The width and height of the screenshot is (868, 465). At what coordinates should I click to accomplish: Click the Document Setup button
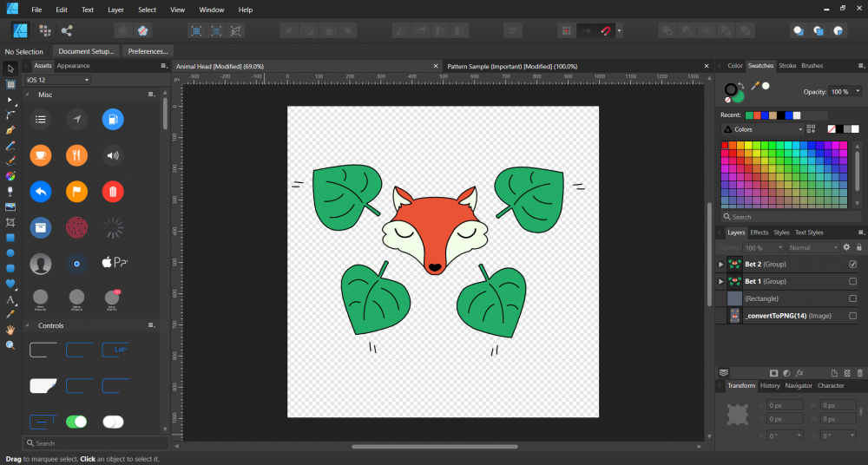click(86, 51)
